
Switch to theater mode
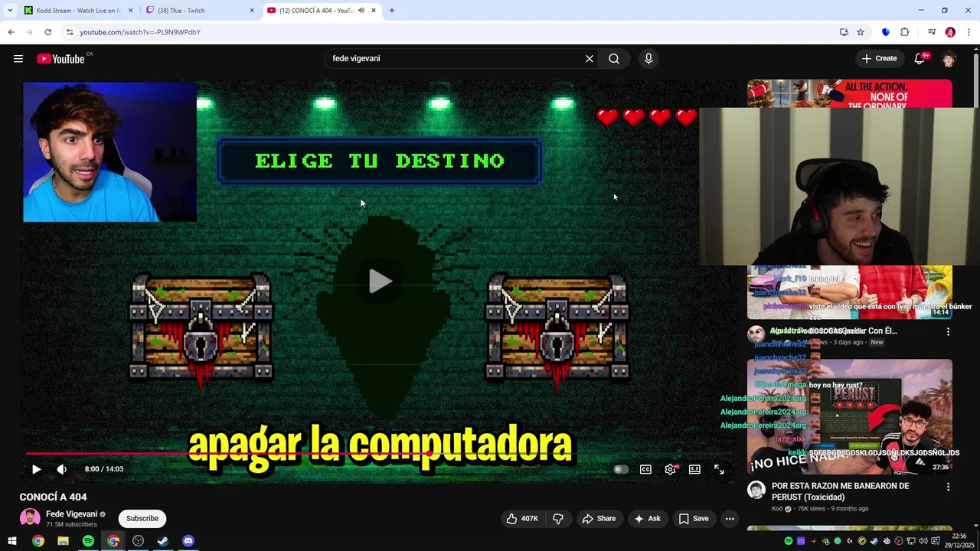(x=694, y=469)
